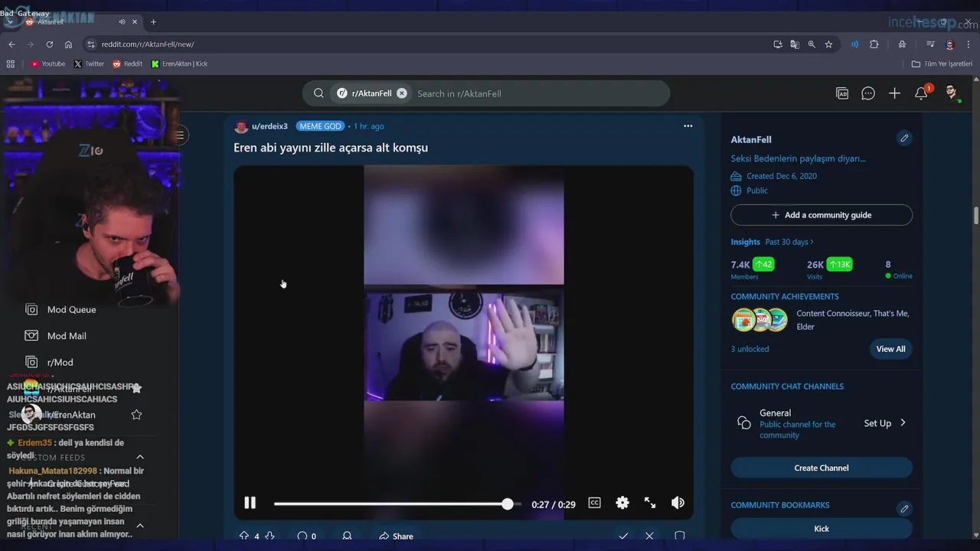Downvote the post by erdeix3
Viewport: 980px width, 551px height.
[269, 536]
